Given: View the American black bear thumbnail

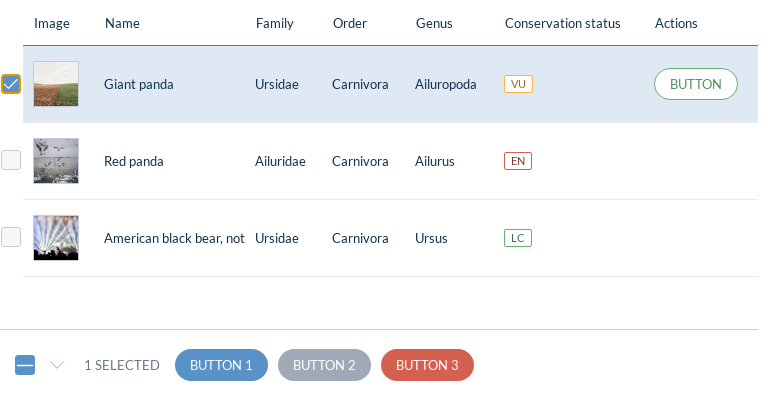Looking at the screenshot, I should coord(56,238).
